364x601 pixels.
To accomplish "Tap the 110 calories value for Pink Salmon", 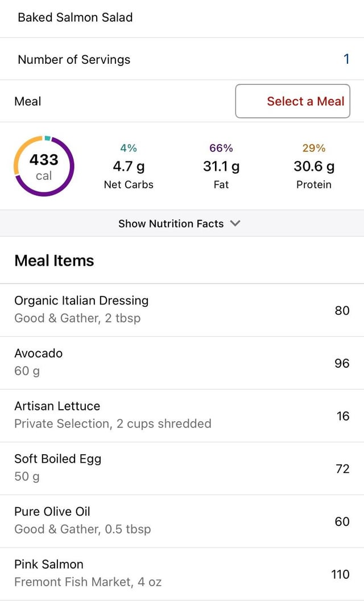I will pos(340,574).
